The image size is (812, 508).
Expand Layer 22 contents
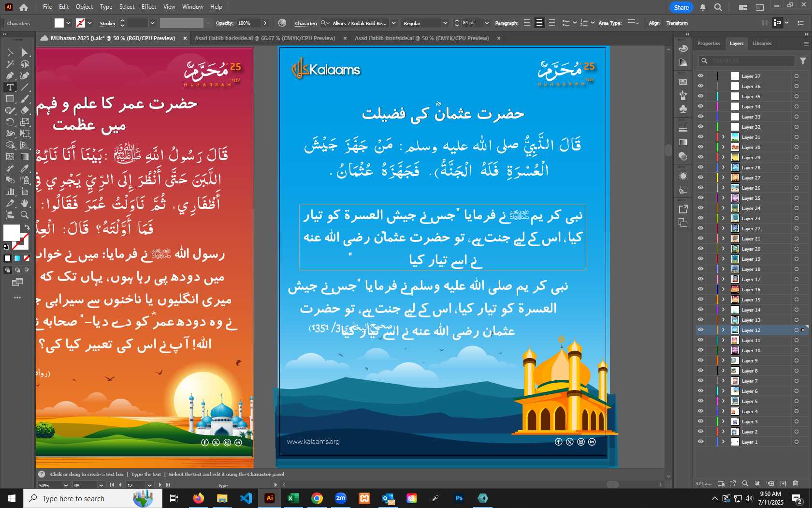(724, 228)
